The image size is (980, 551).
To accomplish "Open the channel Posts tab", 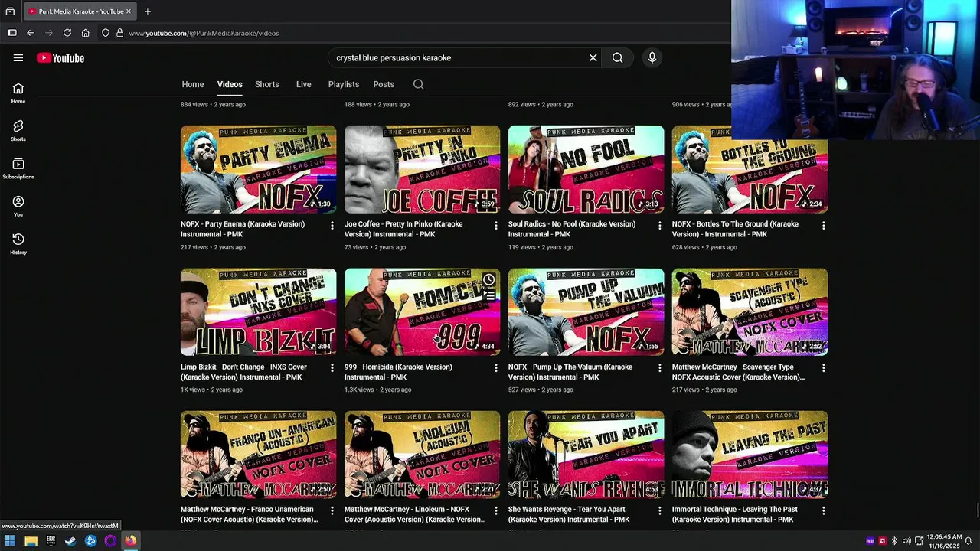I will click(x=384, y=84).
